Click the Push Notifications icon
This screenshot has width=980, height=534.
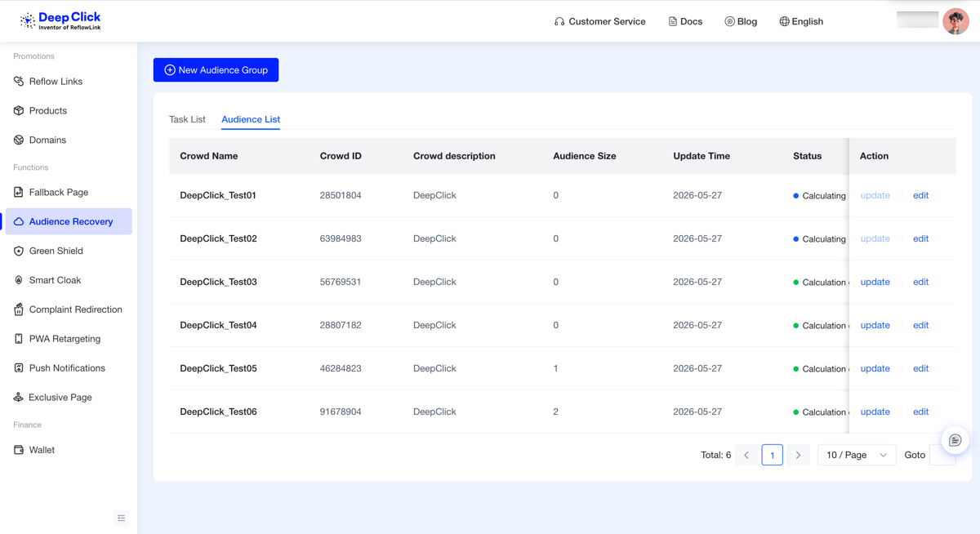click(x=19, y=368)
